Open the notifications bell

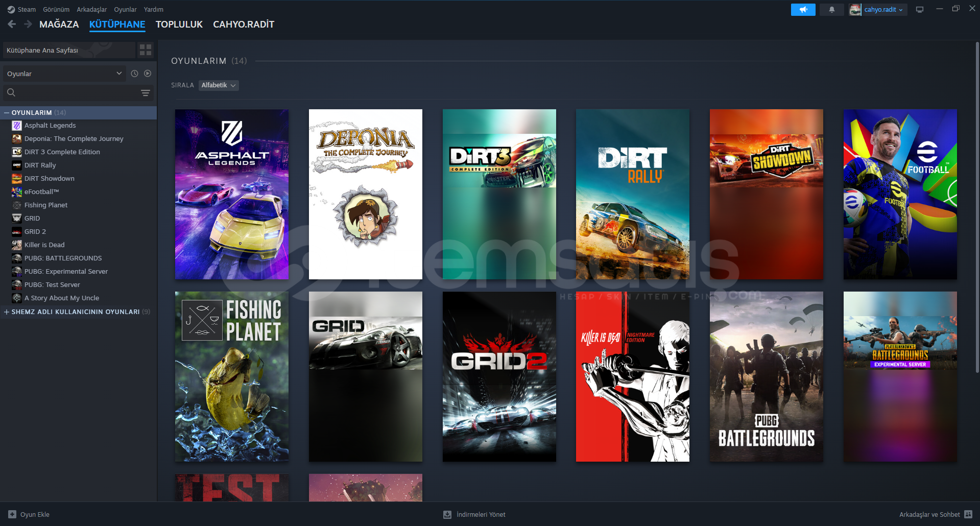point(831,10)
